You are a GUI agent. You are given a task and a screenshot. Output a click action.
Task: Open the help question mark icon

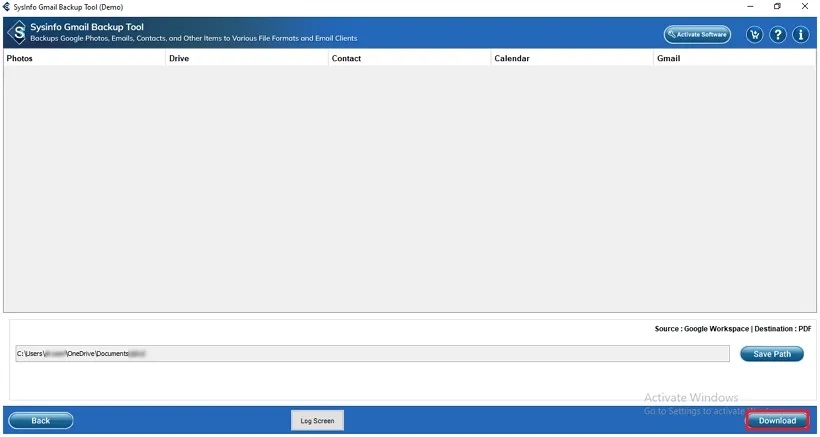click(x=778, y=34)
